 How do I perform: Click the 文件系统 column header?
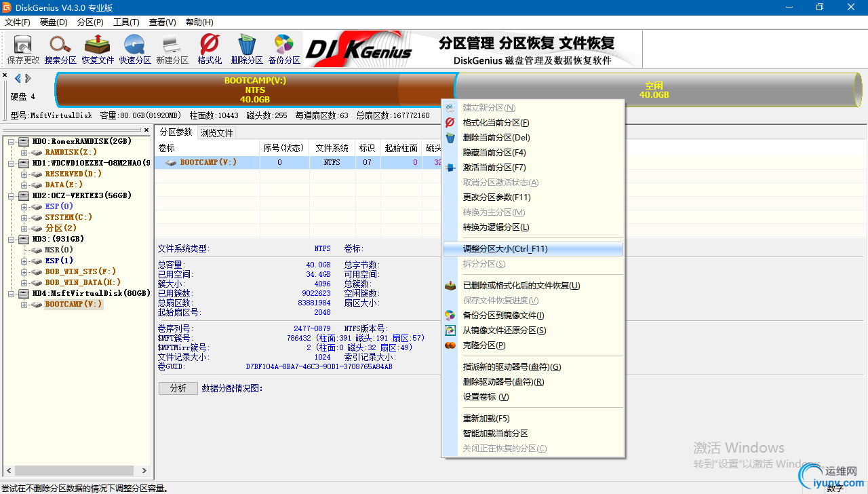[x=332, y=148]
